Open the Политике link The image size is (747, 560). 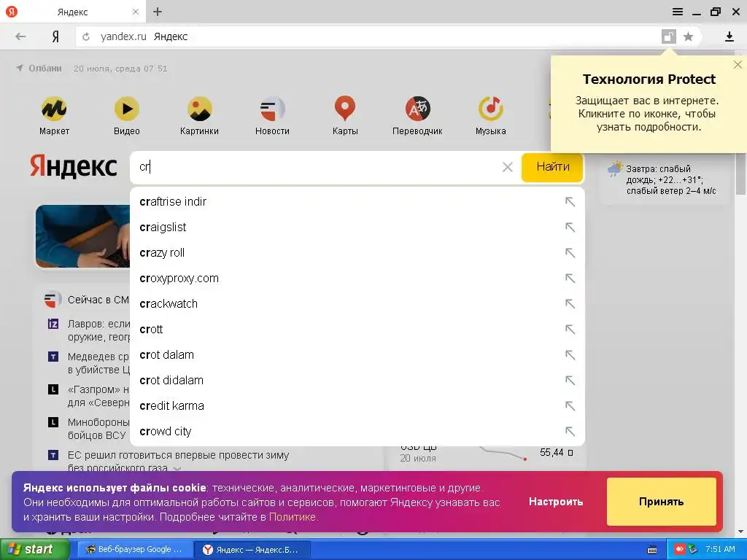[x=292, y=517]
